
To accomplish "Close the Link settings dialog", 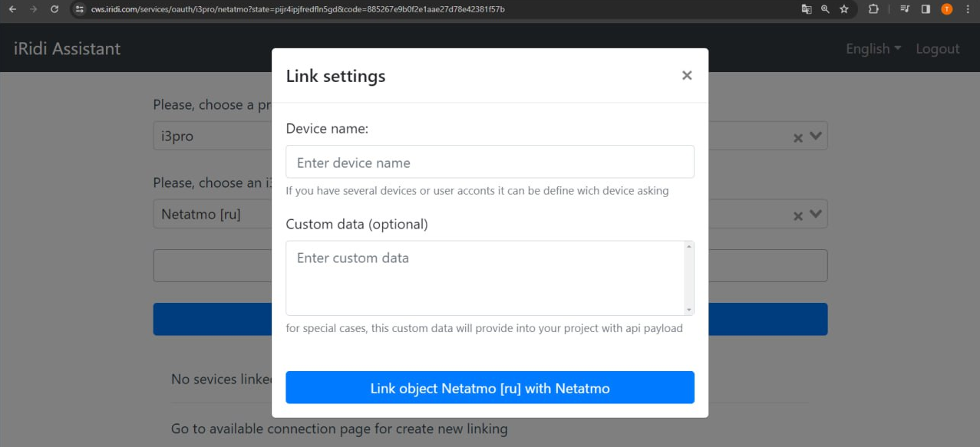I will click(687, 75).
